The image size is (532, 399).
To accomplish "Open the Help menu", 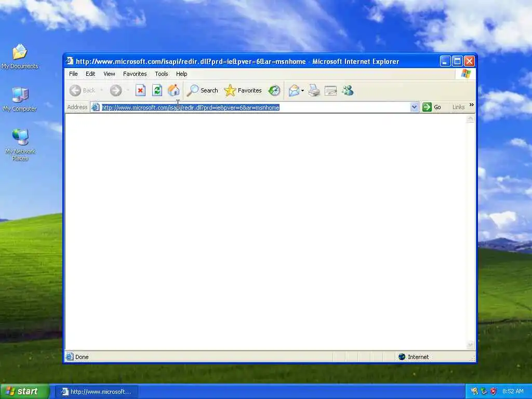I will point(181,74).
